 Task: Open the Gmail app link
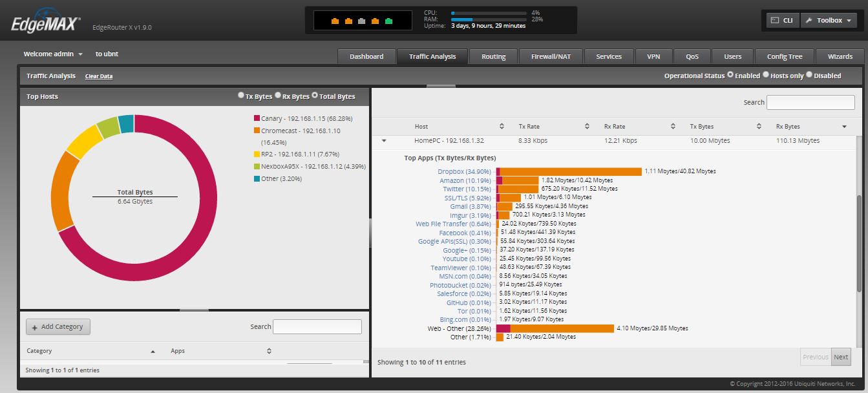[x=471, y=206]
